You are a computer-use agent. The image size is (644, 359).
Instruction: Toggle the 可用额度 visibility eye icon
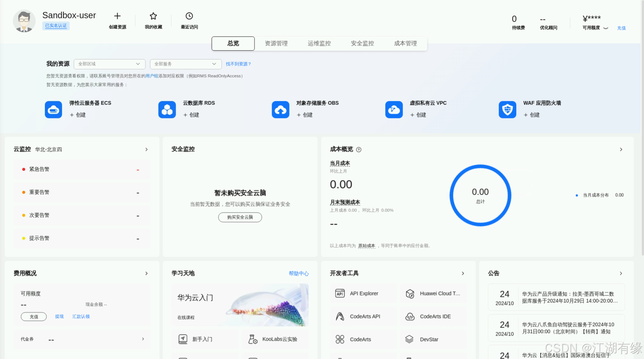[x=606, y=28]
